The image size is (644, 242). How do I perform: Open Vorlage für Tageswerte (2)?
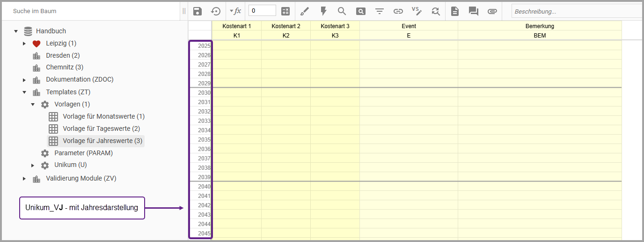[x=101, y=129]
